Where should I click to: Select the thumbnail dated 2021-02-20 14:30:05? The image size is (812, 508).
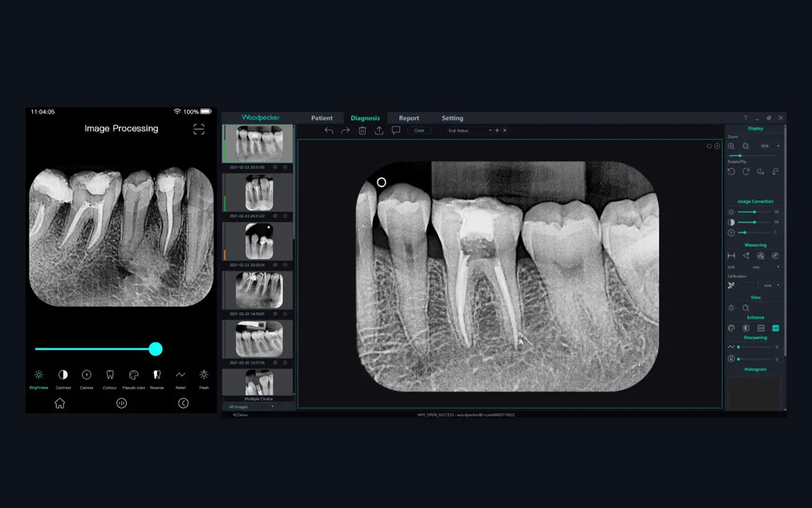pos(258,290)
